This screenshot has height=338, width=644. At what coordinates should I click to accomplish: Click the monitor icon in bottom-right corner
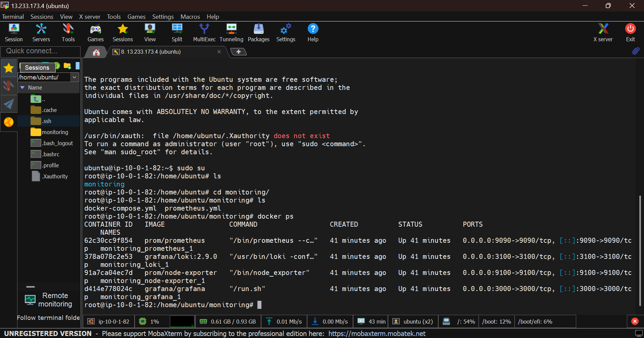click(639, 333)
